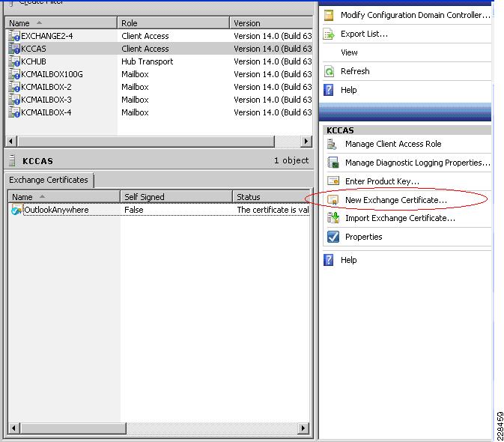Screen dimensions: 504x442
Task: Click the Manage Diagnostic Logging Properties icon
Action: (x=333, y=163)
